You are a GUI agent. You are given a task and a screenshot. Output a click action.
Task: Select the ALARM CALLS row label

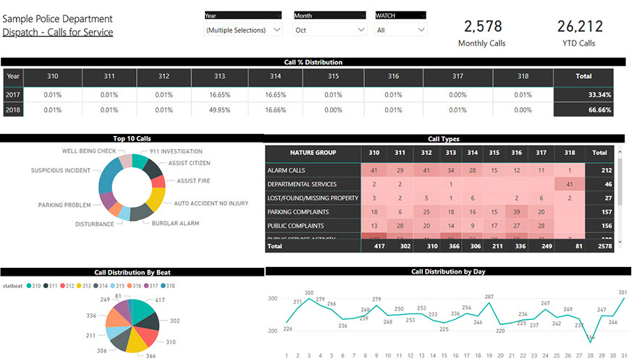point(287,170)
